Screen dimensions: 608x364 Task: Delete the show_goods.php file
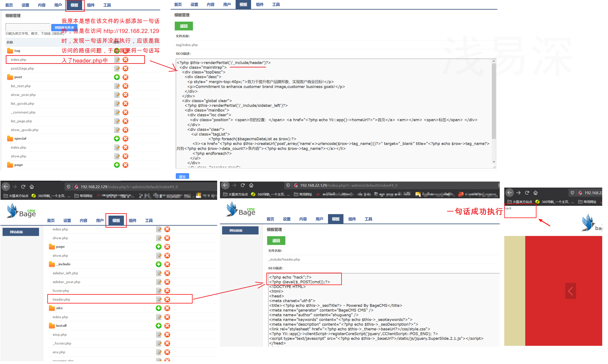125,130
